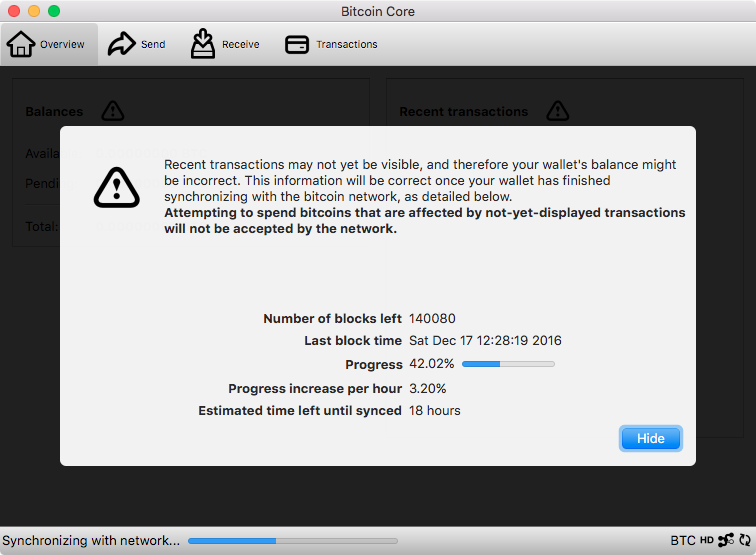Hide the sync information dialog

(650, 438)
